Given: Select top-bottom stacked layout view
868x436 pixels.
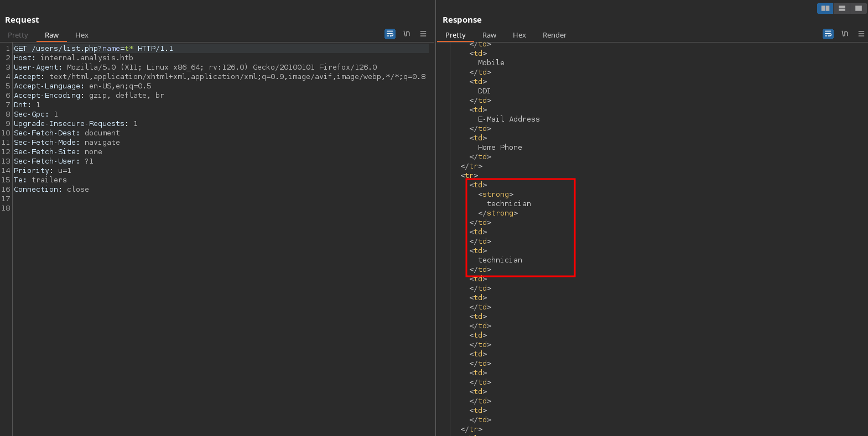Looking at the screenshot, I should (842, 8).
